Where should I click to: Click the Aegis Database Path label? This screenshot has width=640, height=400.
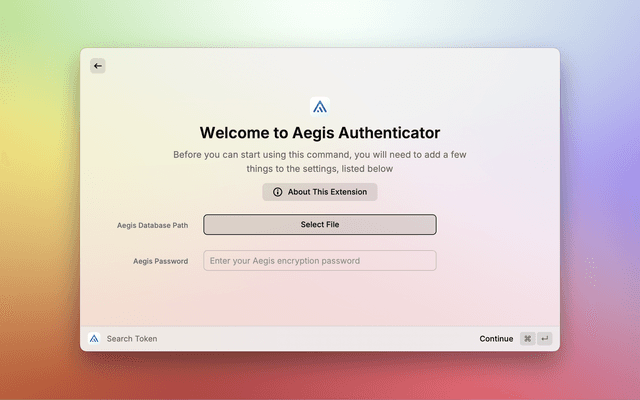coord(152,225)
